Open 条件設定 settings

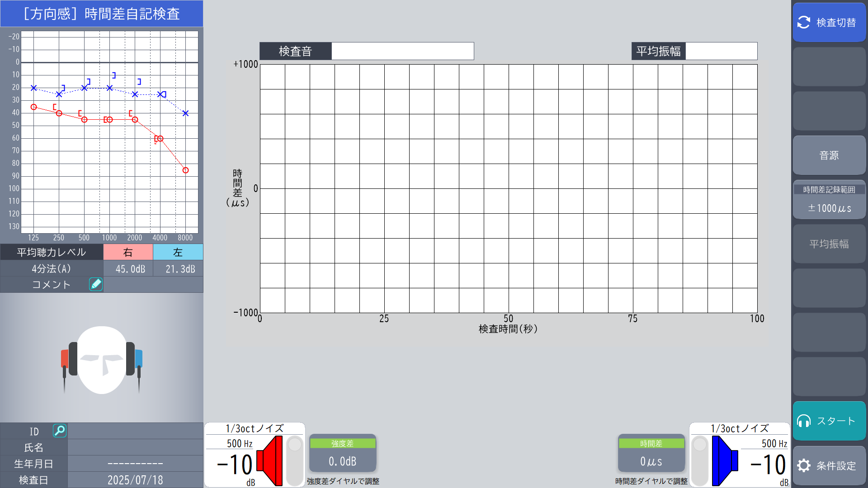[x=829, y=465]
